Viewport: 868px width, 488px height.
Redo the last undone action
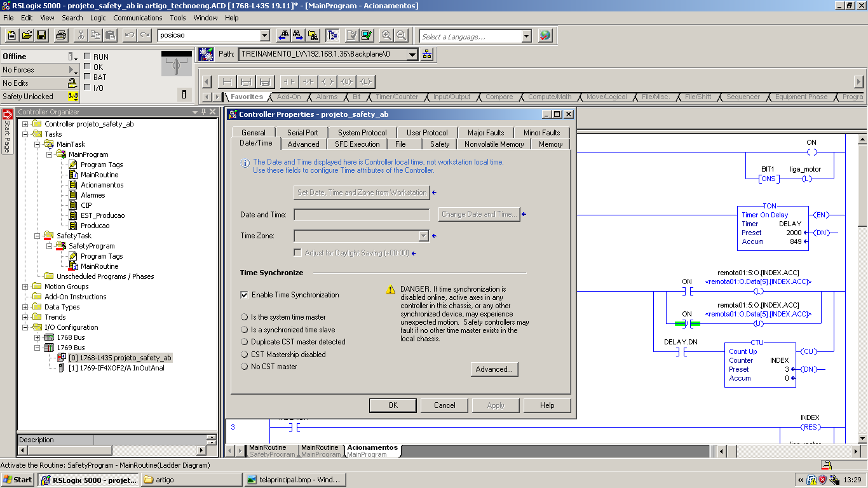[x=145, y=36]
